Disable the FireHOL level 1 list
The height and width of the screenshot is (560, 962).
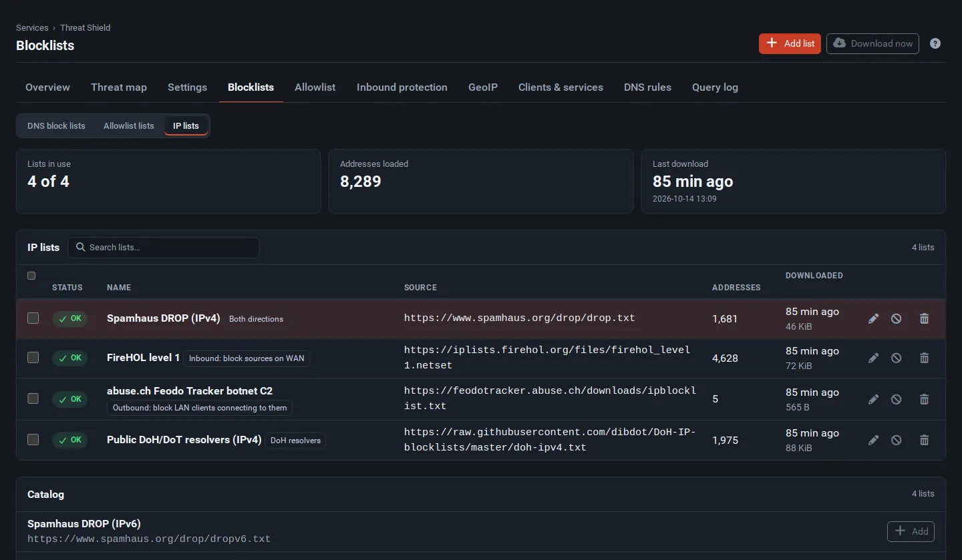897,358
